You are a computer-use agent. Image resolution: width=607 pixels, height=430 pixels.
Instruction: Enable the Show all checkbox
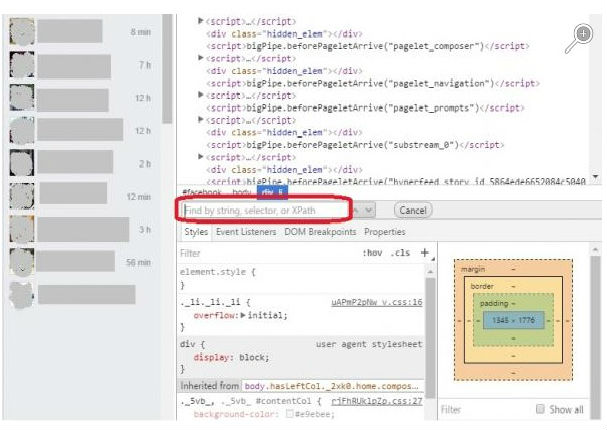(x=540, y=409)
